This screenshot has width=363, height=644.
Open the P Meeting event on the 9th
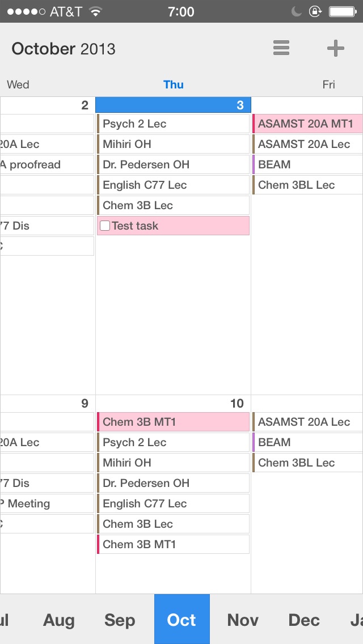(x=47, y=503)
